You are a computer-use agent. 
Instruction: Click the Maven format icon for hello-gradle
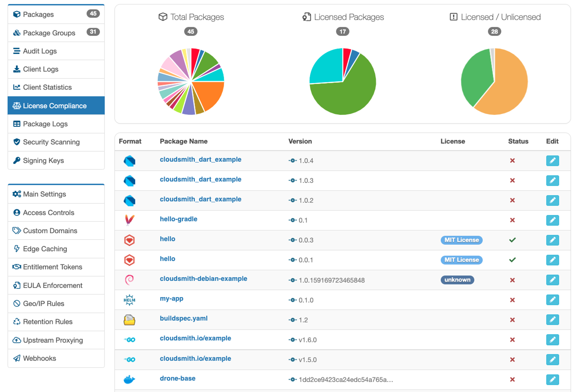coord(129,220)
